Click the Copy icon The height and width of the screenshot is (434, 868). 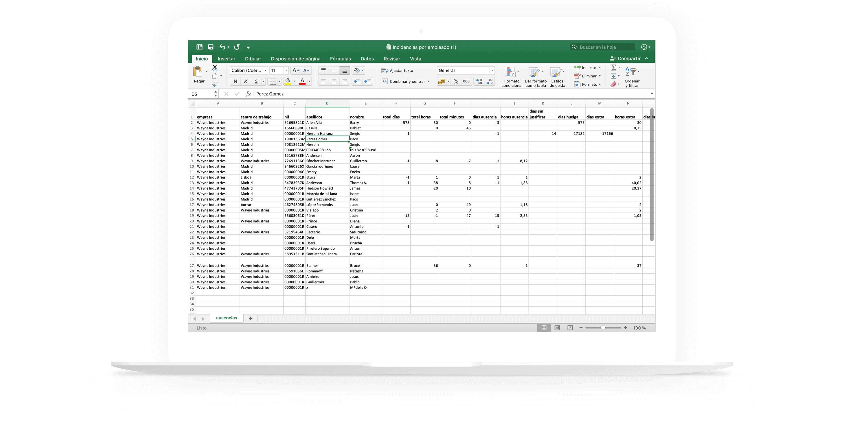point(215,76)
